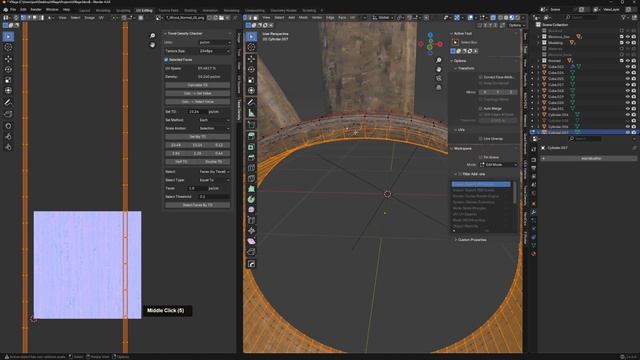640x360 pixels.
Task: Select the 3D viewport Cursor tool
Action: click(x=251, y=47)
